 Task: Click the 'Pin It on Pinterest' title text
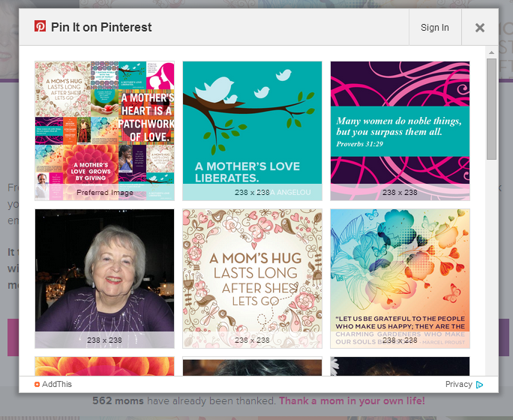click(x=101, y=27)
